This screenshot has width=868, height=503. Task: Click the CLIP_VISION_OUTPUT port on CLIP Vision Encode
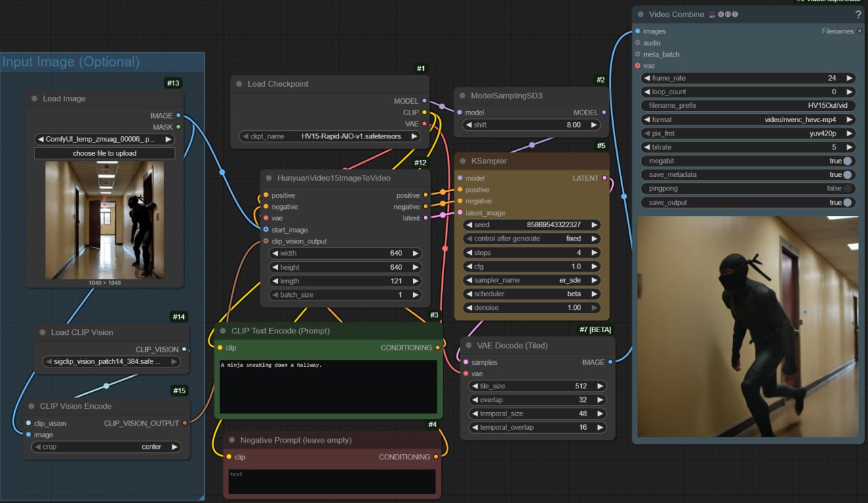pos(185,423)
